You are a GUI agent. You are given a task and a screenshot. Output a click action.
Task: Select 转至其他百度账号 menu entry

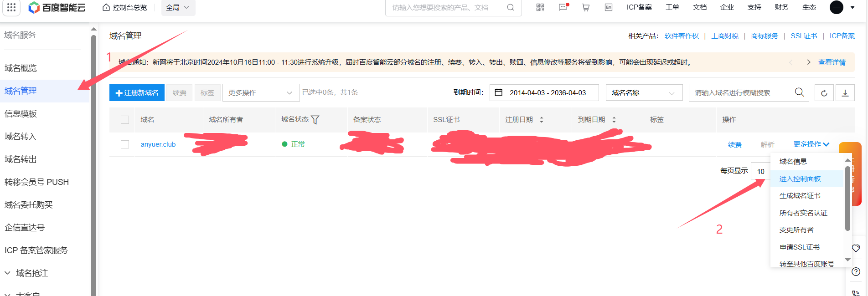[x=806, y=264]
